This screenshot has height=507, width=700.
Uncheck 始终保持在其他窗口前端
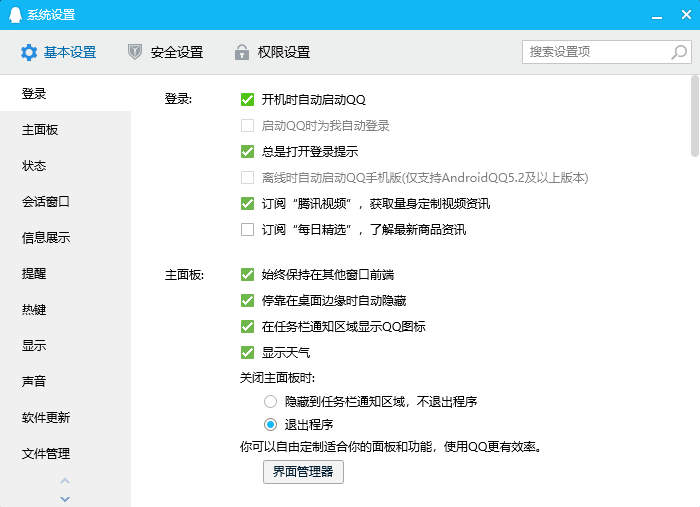[x=247, y=274]
